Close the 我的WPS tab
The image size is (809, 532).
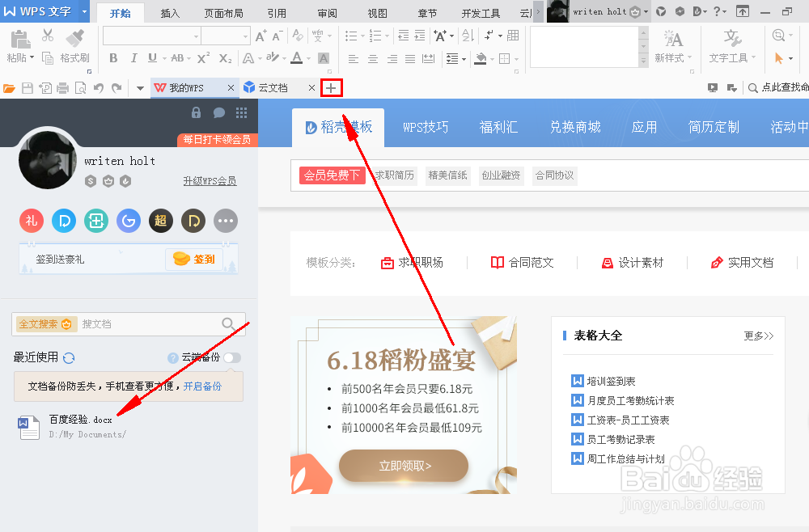[231, 88]
